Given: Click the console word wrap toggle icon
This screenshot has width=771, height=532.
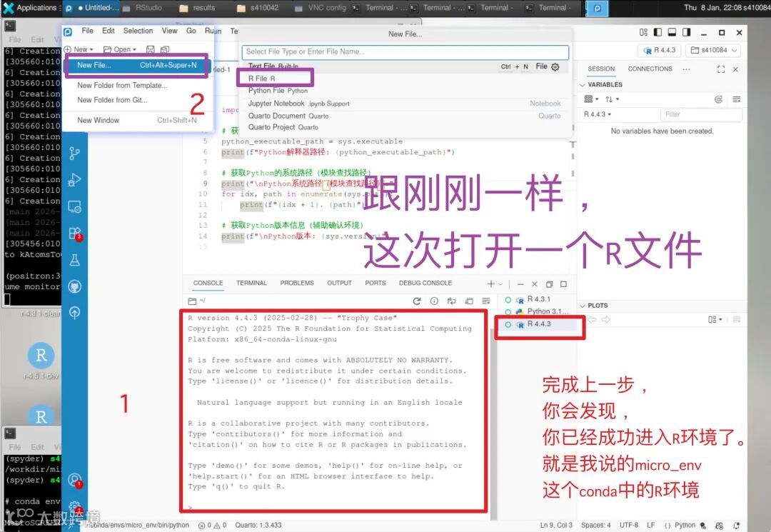Looking at the screenshot, I should click(451, 301).
